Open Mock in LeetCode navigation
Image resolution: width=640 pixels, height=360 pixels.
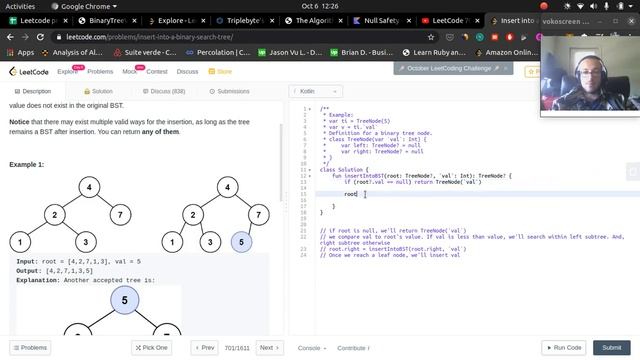click(x=129, y=71)
